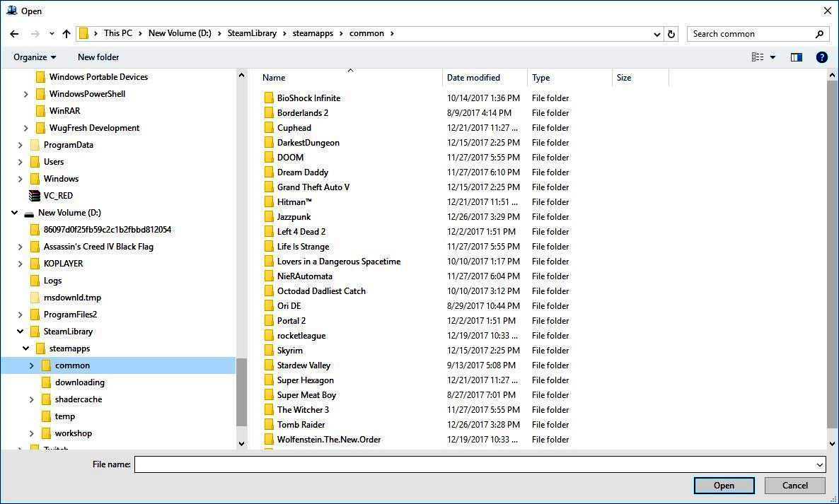Click the search magnifier icon
Image resolution: width=839 pixels, height=504 pixels.
(x=820, y=34)
